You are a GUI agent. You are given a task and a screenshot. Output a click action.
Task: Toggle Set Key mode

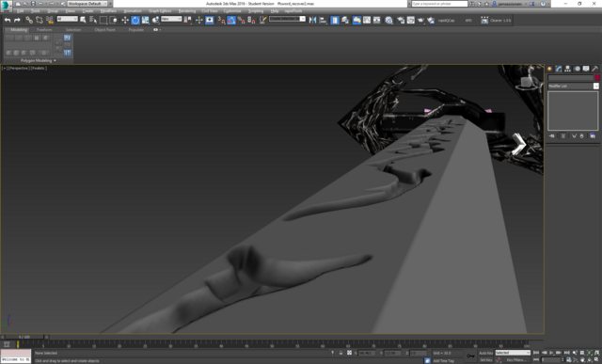click(485, 360)
